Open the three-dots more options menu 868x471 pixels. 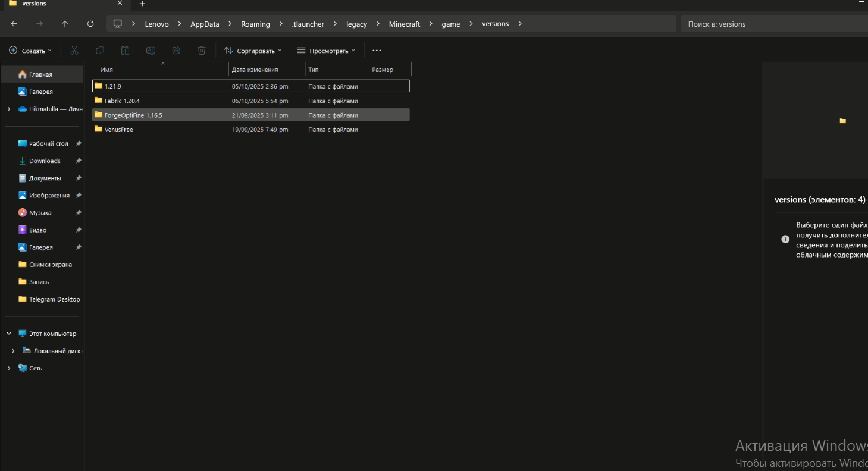(x=377, y=51)
